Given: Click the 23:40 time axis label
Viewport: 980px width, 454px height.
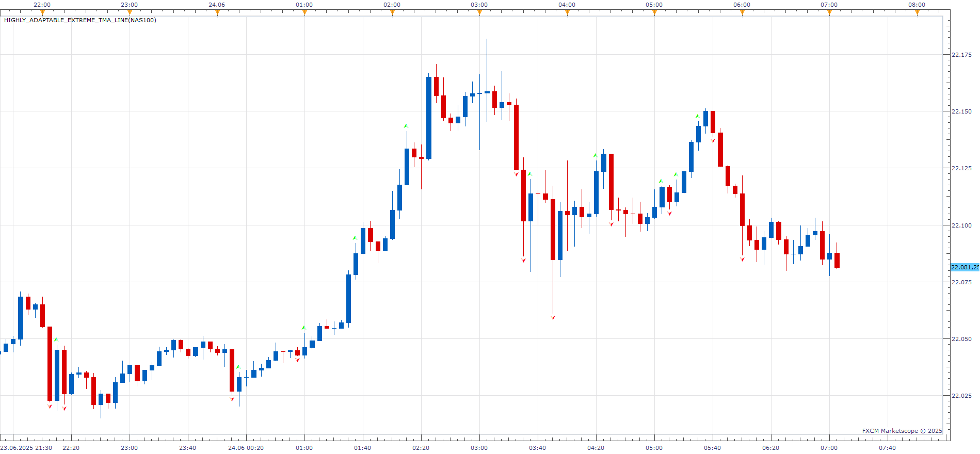Looking at the screenshot, I should tap(188, 448).
